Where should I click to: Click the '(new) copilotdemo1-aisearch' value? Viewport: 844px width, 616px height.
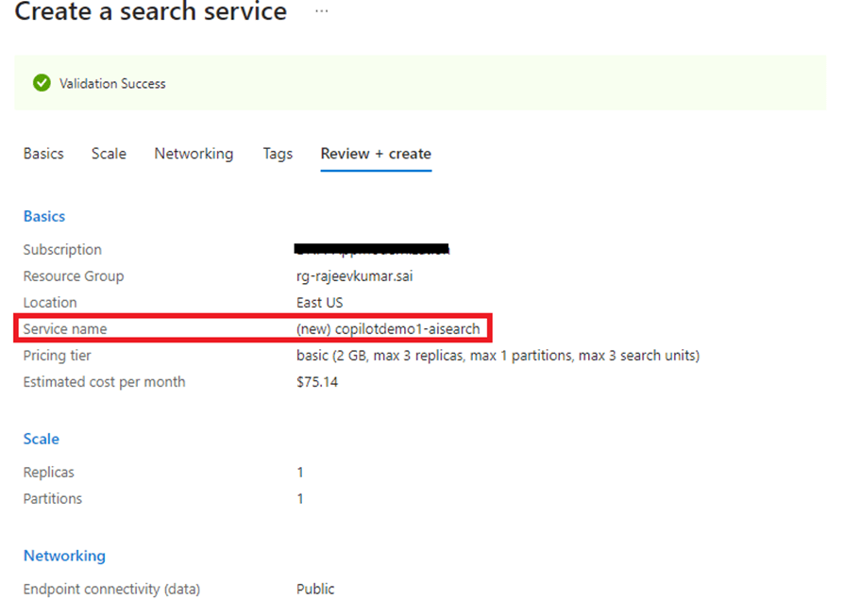pyautogui.click(x=388, y=328)
